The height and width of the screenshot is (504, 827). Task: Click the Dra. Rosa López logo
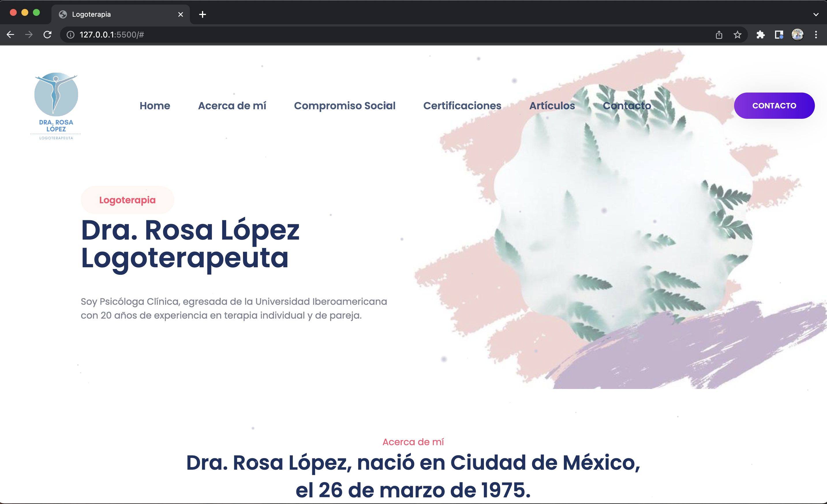coord(56,106)
